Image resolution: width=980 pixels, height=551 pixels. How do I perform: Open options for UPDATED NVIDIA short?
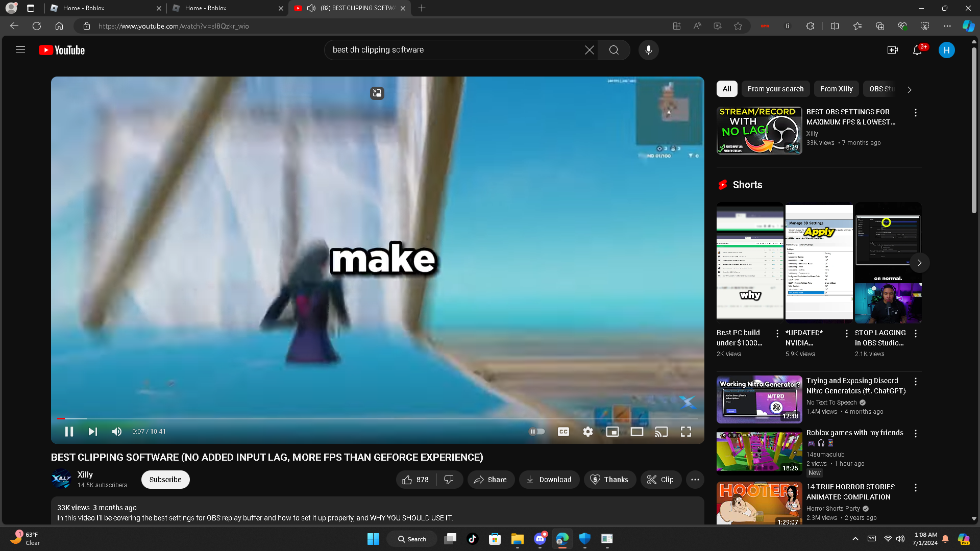coord(847,334)
